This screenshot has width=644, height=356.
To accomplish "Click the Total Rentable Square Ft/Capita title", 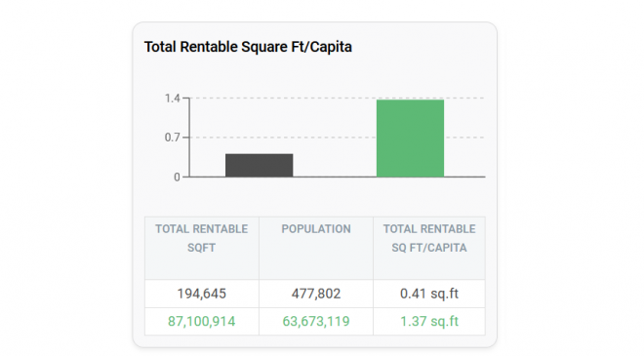I will (248, 47).
